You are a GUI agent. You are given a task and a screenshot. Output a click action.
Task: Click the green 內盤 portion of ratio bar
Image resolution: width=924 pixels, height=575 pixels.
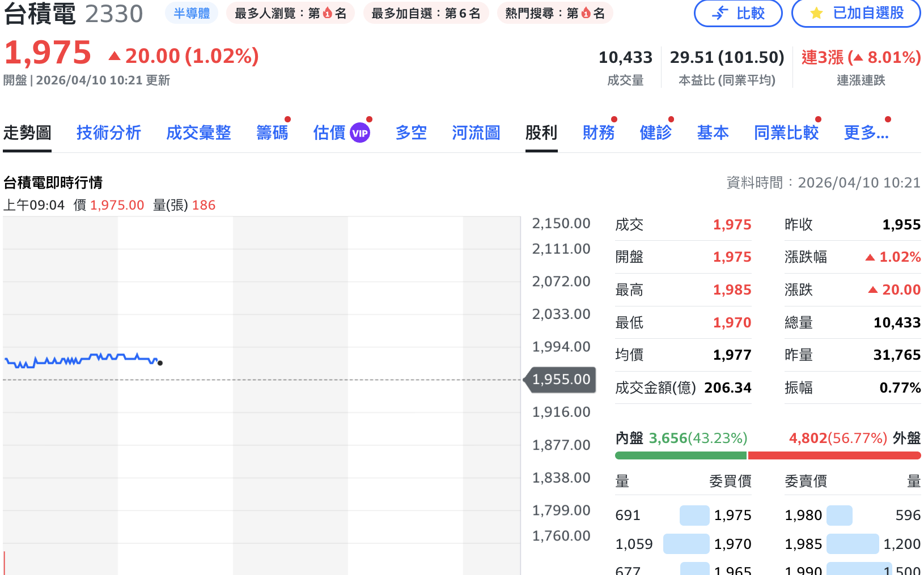[x=680, y=455]
